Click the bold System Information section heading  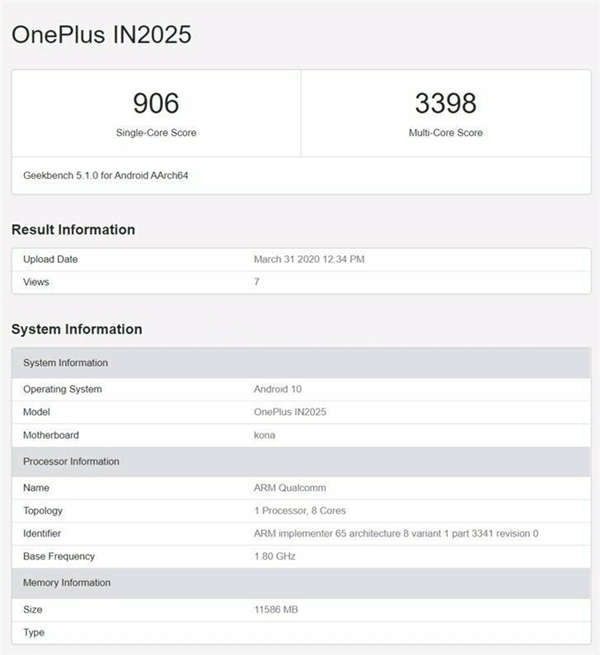tap(76, 329)
